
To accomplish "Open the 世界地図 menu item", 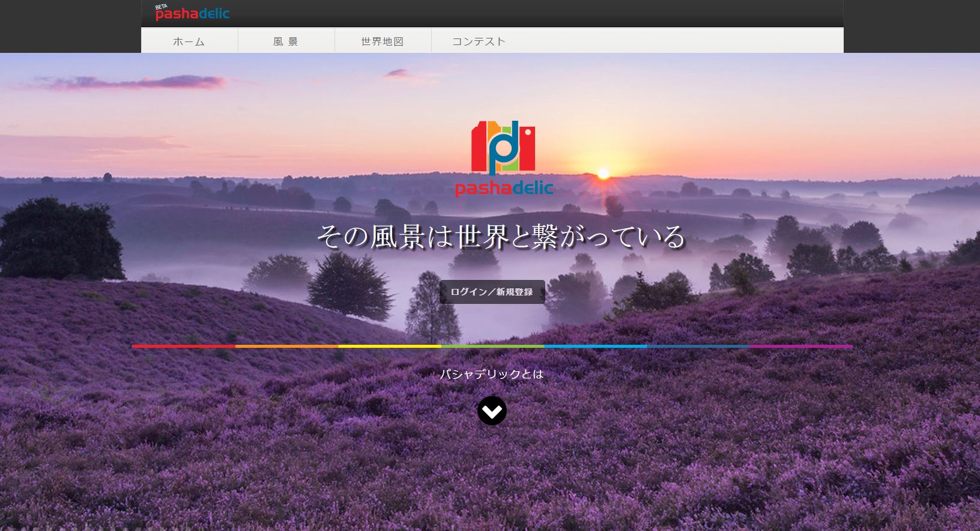I will pos(383,41).
